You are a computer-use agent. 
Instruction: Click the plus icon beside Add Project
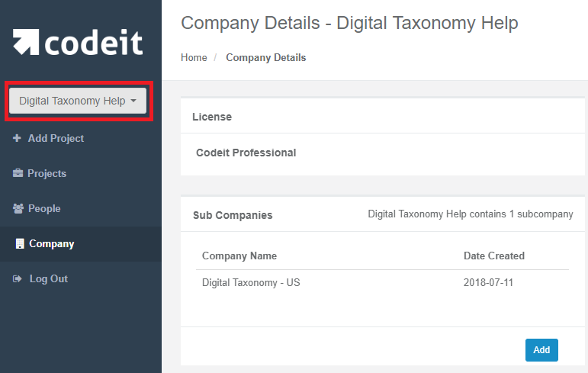click(x=17, y=138)
